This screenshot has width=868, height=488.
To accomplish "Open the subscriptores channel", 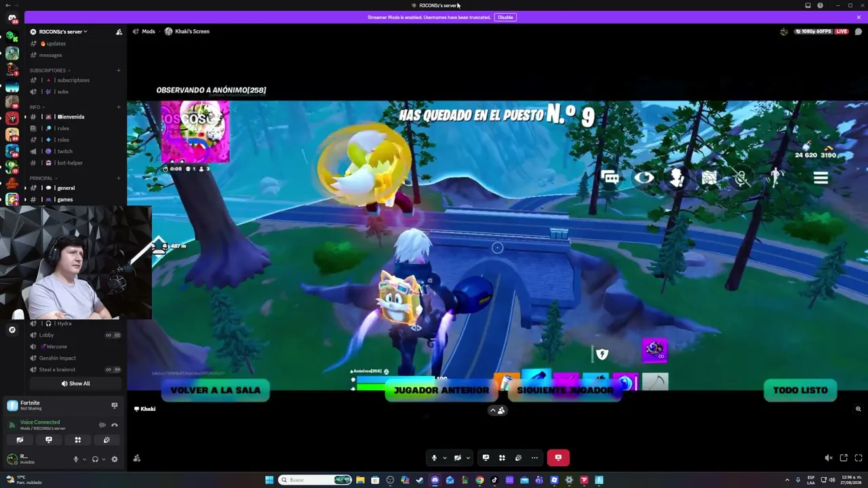I will pyautogui.click(x=76, y=80).
